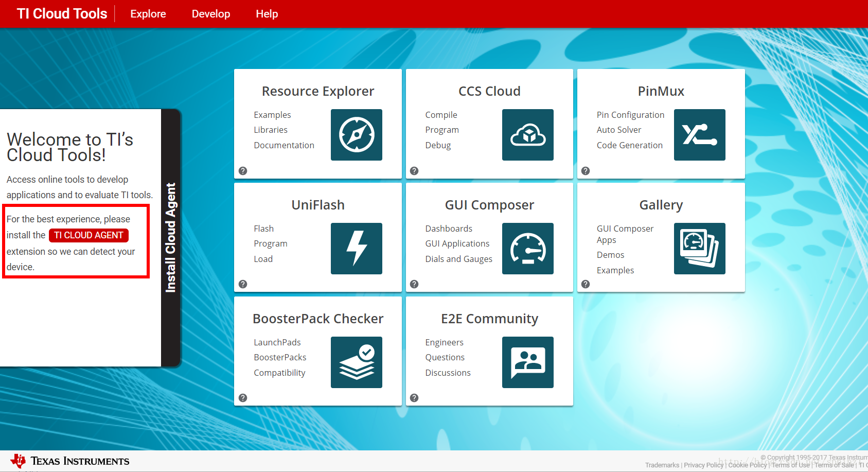
Task: Open the E2E Community people icon
Action: click(x=528, y=362)
